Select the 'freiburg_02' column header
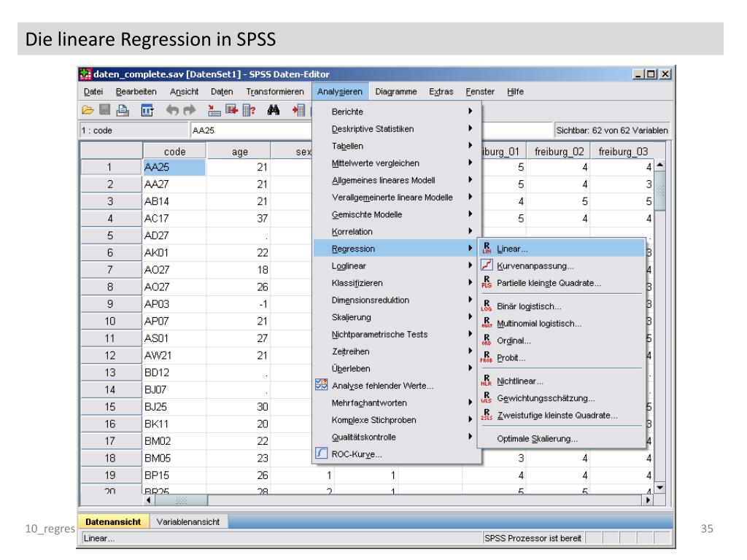 559,152
